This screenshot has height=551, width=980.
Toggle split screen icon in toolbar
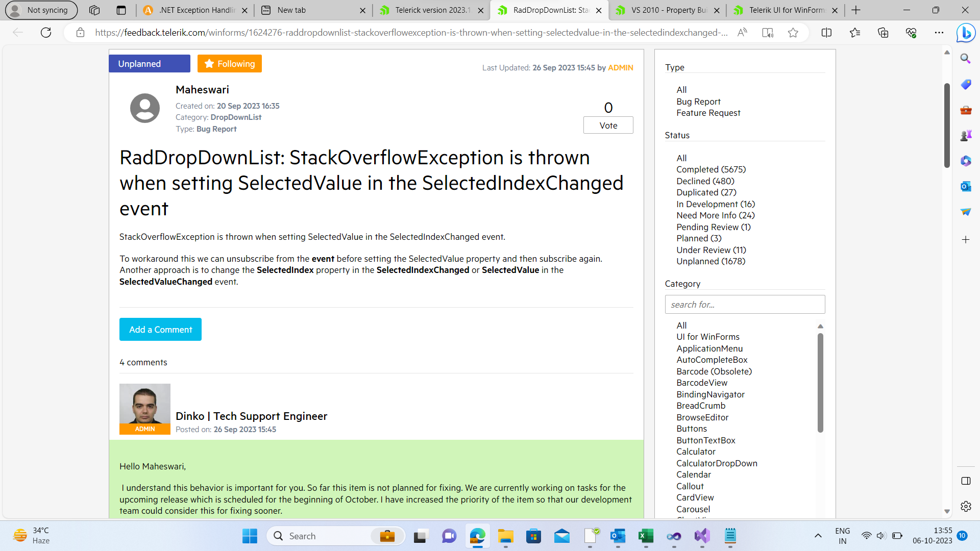(x=826, y=33)
